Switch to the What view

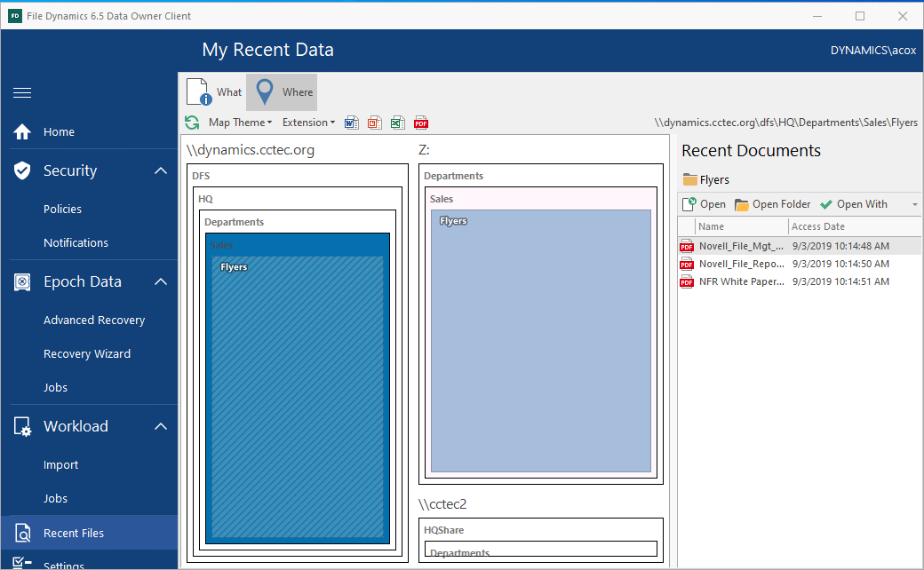[214, 92]
